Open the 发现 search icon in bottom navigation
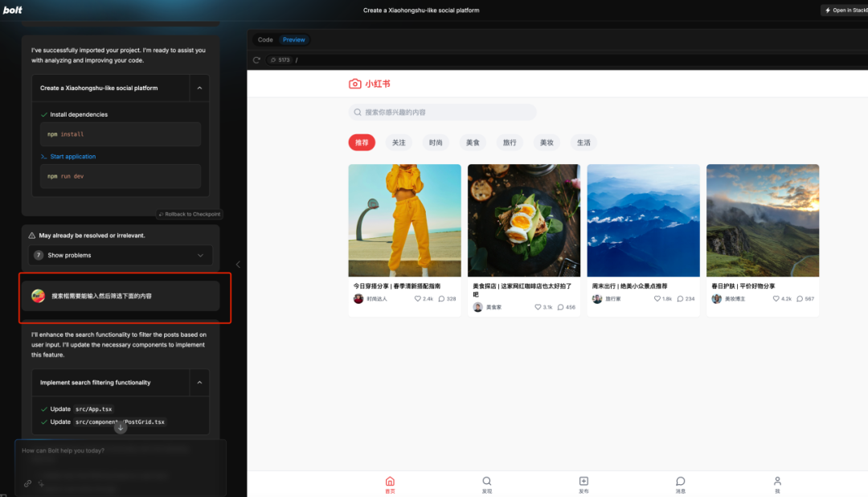This screenshot has height=497, width=868. 486,481
